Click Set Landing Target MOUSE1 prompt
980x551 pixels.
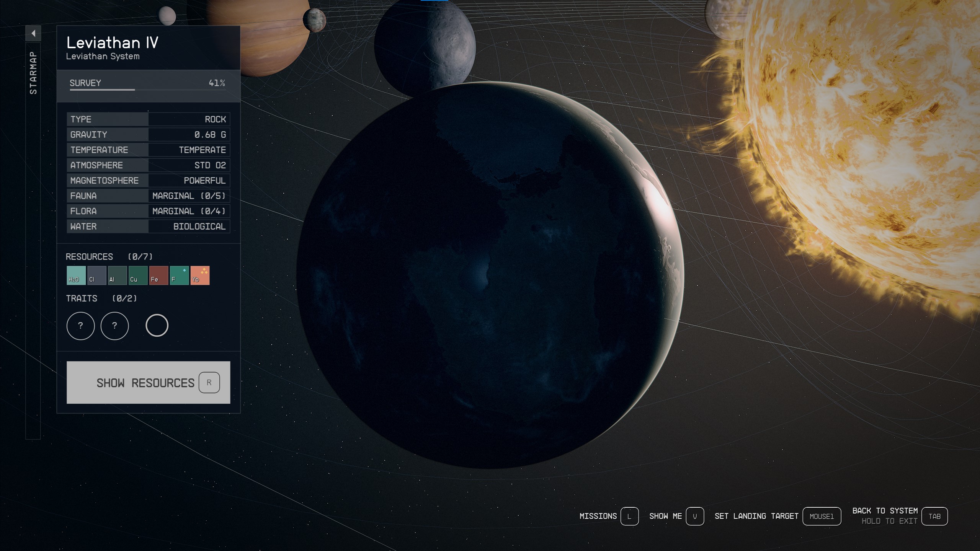pyautogui.click(x=822, y=516)
